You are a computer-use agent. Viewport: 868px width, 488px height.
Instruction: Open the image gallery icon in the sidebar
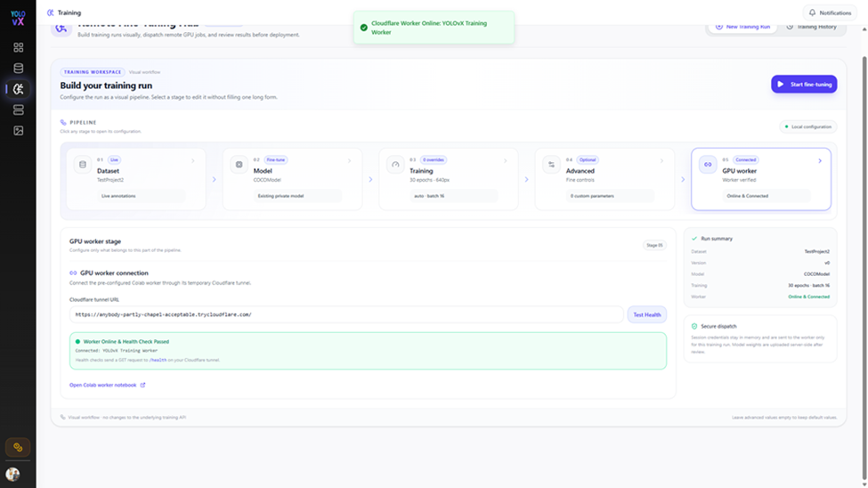(x=19, y=131)
